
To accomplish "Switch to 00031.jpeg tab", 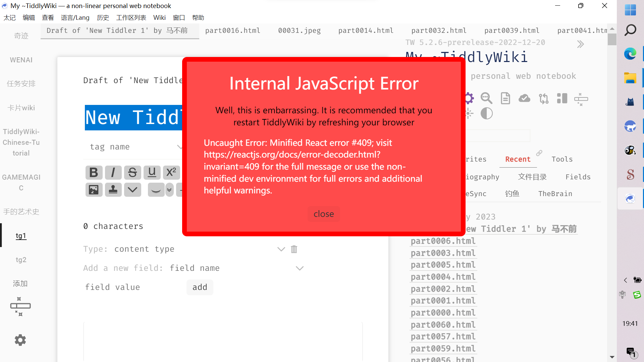I will click(300, 31).
